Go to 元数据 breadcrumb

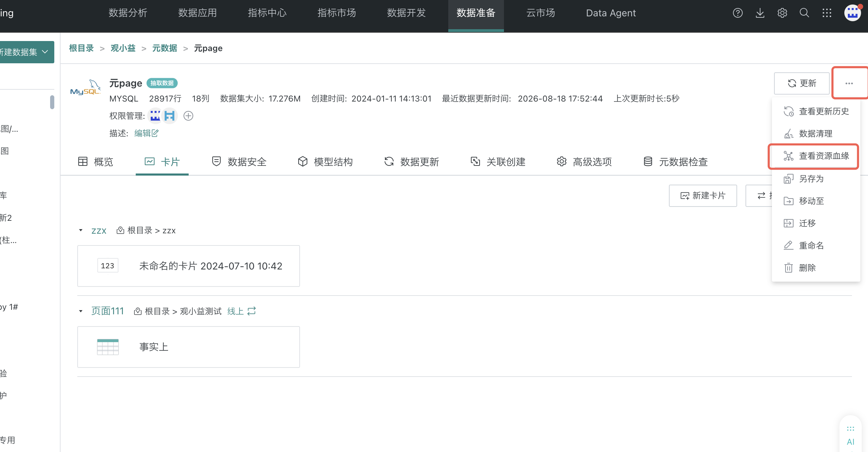click(x=165, y=48)
